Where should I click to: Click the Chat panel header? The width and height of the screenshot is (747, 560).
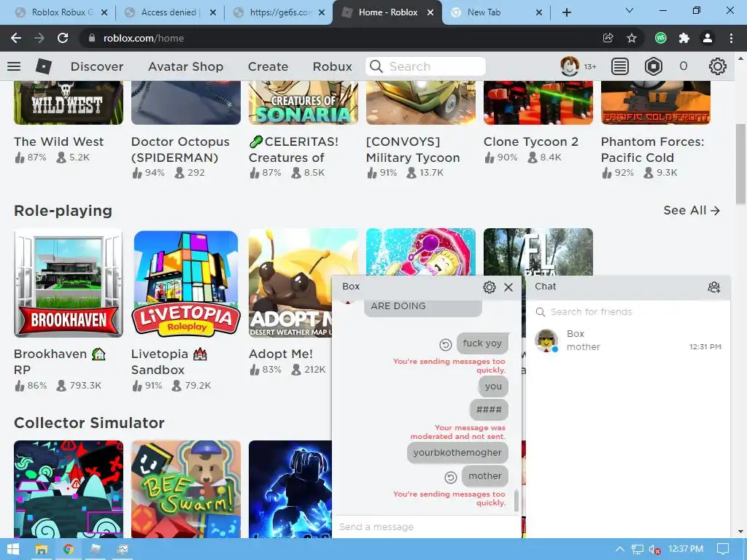pyautogui.click(x=628, y=287)
